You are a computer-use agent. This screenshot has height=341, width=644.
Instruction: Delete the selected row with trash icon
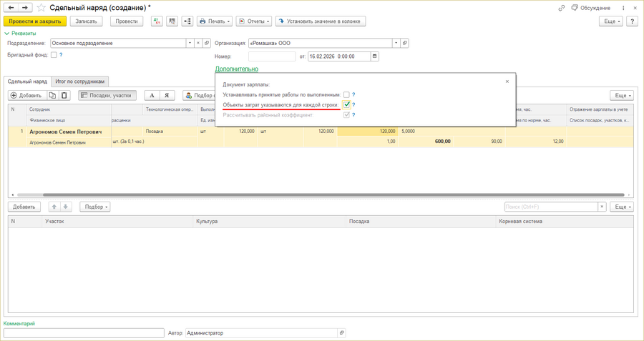click(64, 95)
